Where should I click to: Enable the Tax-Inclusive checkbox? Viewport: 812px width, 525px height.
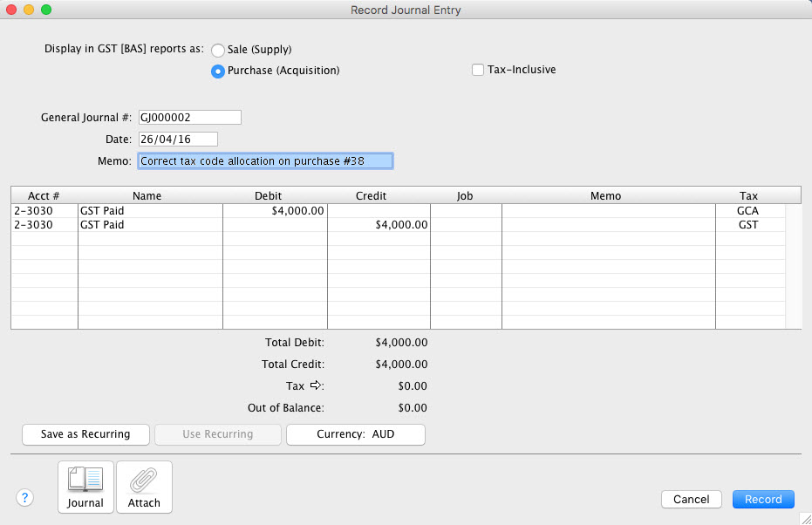478,70
